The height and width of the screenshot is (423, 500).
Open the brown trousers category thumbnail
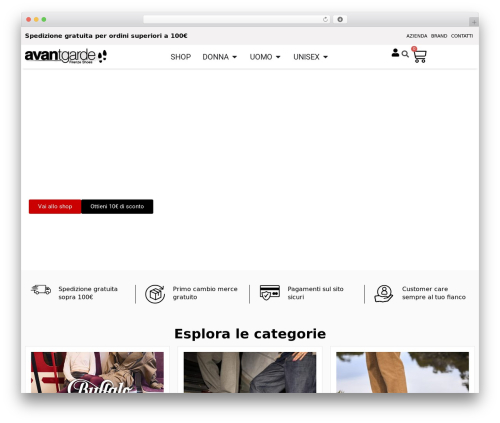coord(402,372)
